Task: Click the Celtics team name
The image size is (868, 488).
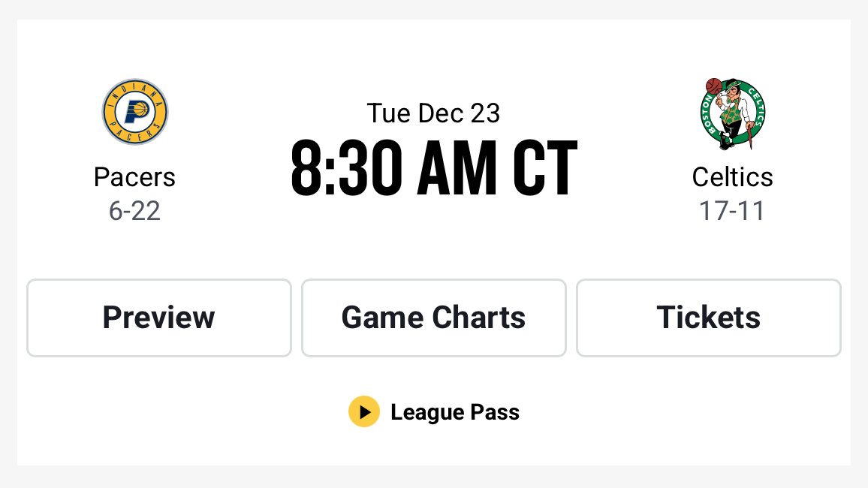Action: (x=732, y=177)
